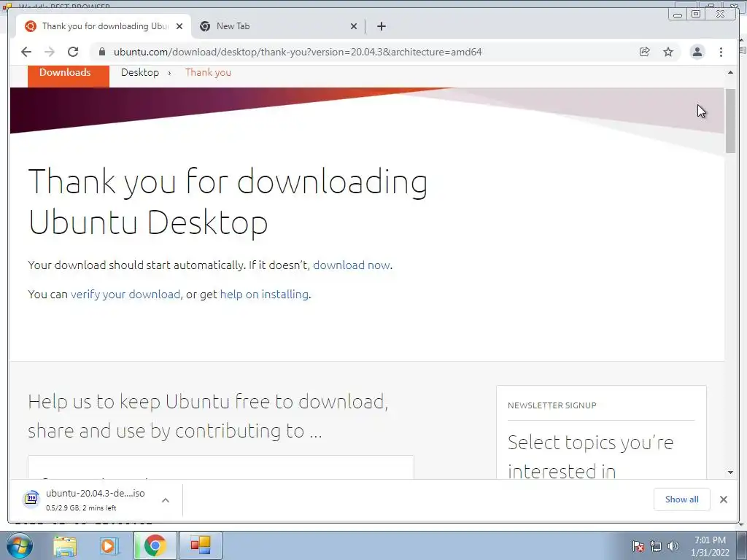Click the NEWSLETTER SIGNUP heading
The image size is (747, 560).
(551, 405)
